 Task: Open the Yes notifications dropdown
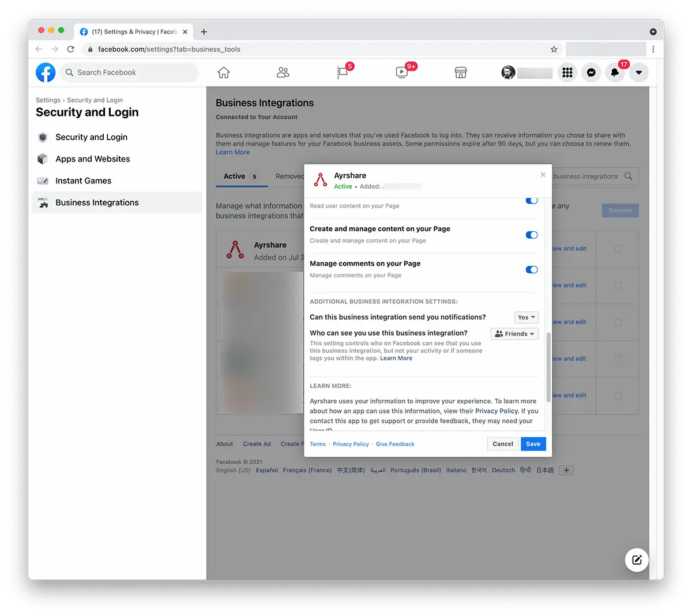point(526,317)
